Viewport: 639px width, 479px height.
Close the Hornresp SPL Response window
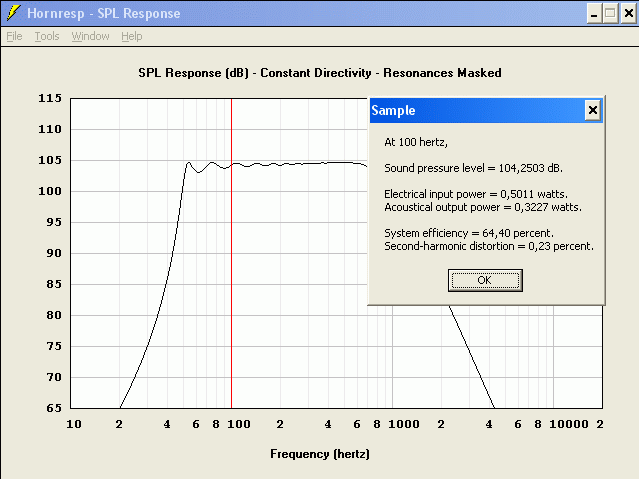[629, 13]
